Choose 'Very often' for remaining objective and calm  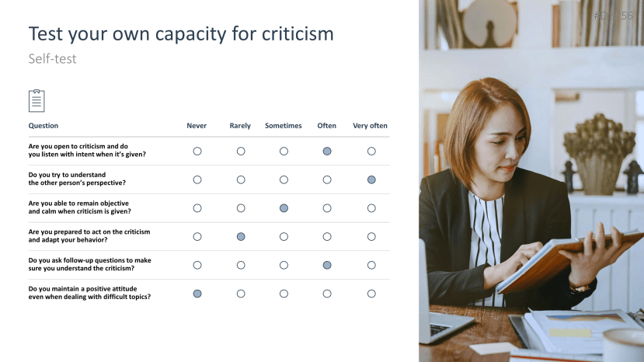point(371,208)
